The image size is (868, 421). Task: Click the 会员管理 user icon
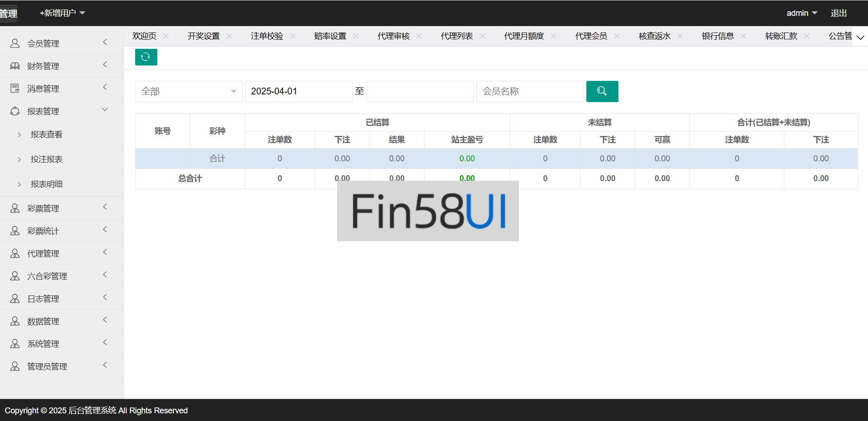[15, 43]
